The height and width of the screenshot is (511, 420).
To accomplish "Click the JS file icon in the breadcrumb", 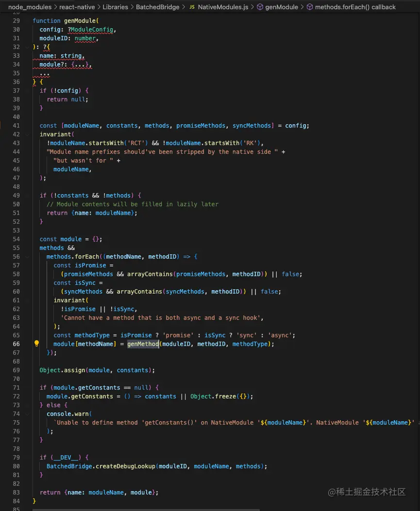I will tap(192, 7).
